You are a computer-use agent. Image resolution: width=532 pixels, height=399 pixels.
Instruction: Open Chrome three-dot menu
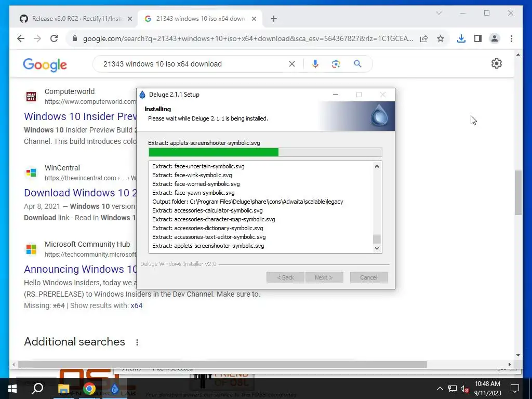[x=511, y=38]
